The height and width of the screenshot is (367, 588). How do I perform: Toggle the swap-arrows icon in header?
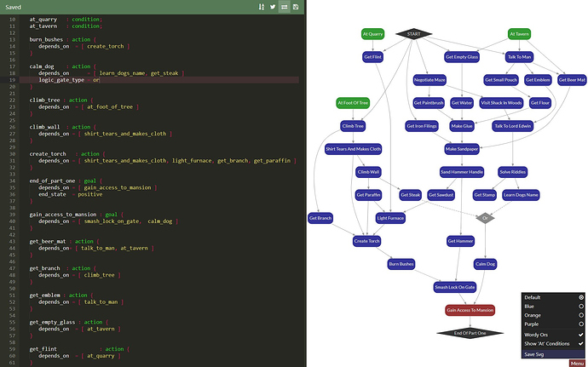click(285, 7)
